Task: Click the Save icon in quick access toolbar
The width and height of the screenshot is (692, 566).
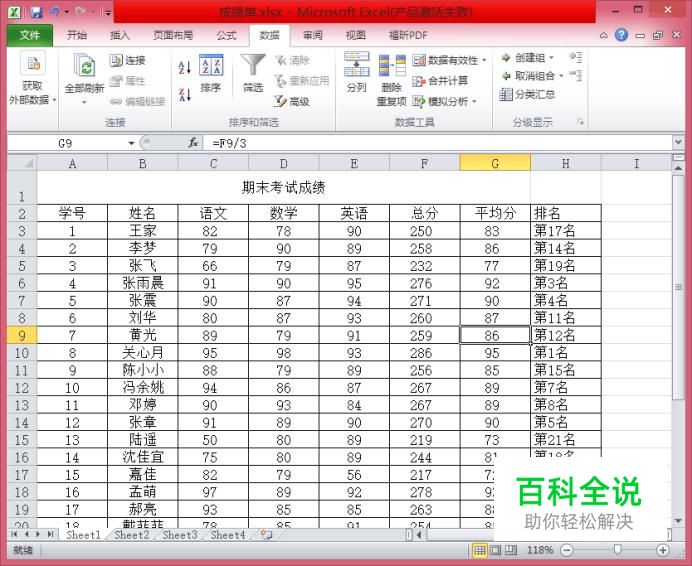Action: [36, 11]
